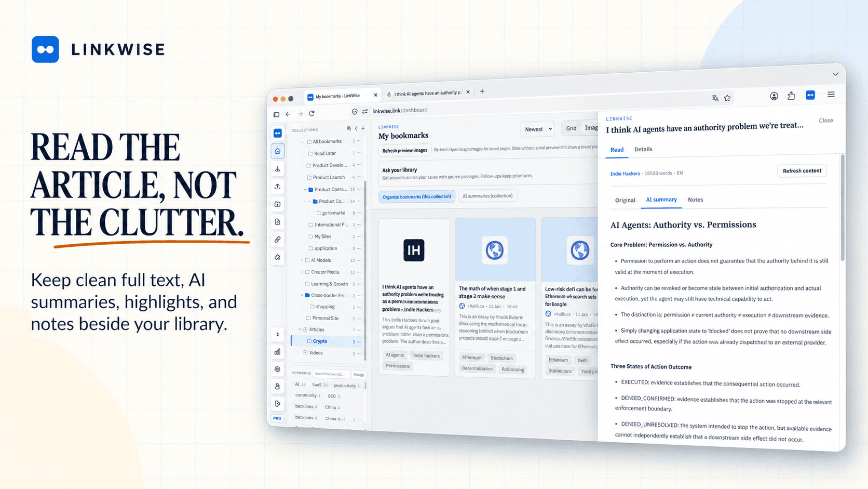Open the Indie Hackers source link
Screen dimensions: 868x489
[x=625, y=174]
